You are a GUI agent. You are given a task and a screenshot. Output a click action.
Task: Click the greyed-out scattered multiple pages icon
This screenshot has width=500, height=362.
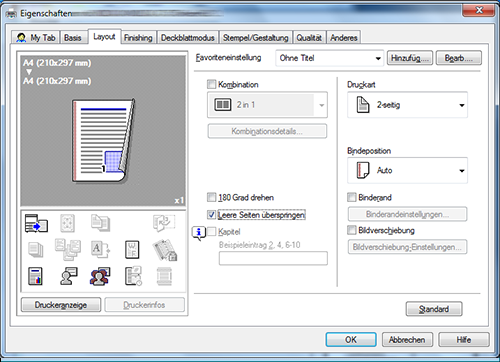tap(68, 249)
